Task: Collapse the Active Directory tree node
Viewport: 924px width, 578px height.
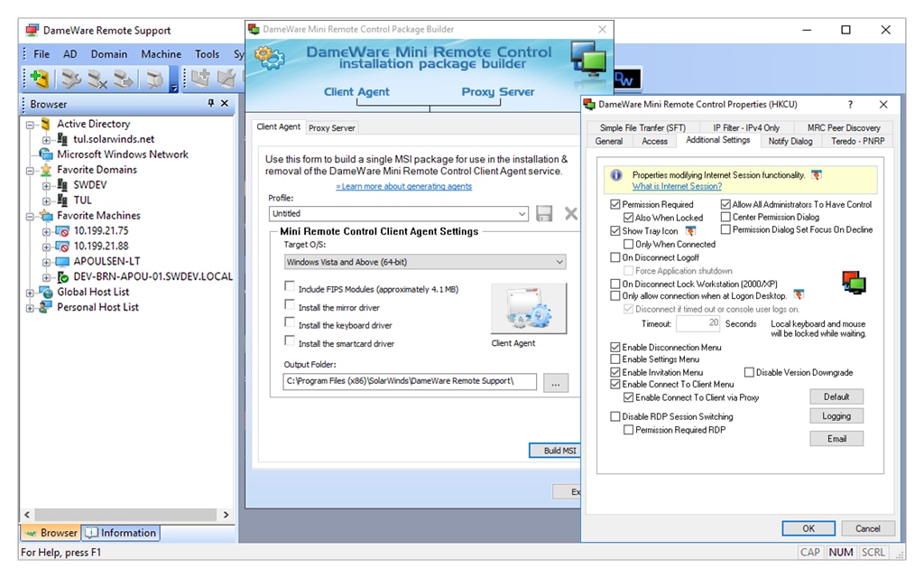Action: [x=28, y=123]
